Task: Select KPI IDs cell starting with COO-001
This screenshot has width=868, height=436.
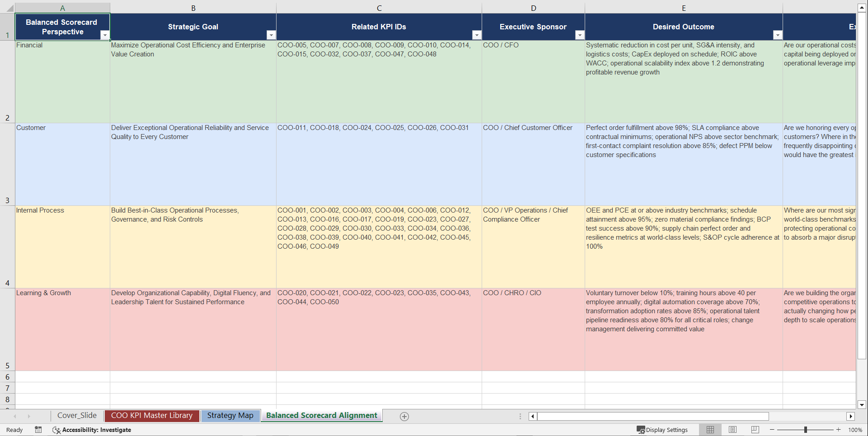Action: pos(379,247)
